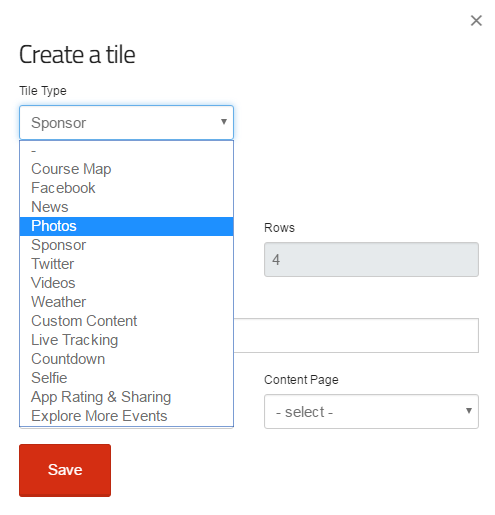Pick Countdown from the dropdown list
Screen dimensions: 495x515
pos(126,359)
